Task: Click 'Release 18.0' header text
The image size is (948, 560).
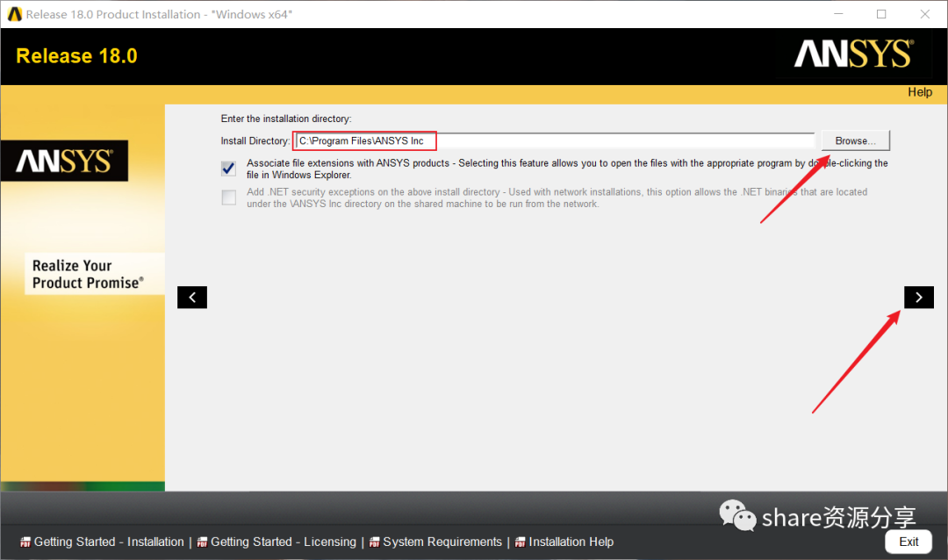Action: (x=76, y=55)
